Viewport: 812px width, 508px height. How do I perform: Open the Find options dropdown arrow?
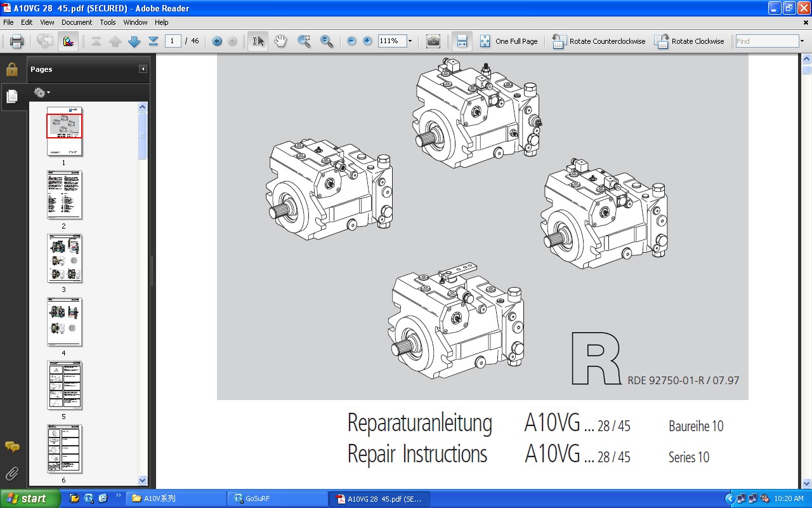tap(802, 41)
